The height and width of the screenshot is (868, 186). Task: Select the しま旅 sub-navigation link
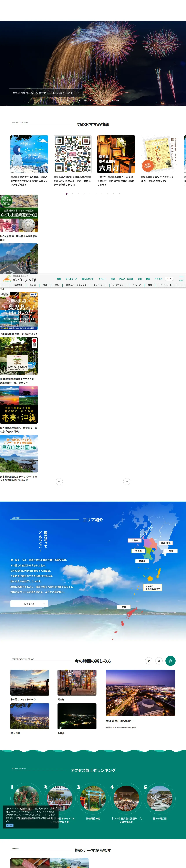click(33, 285)
